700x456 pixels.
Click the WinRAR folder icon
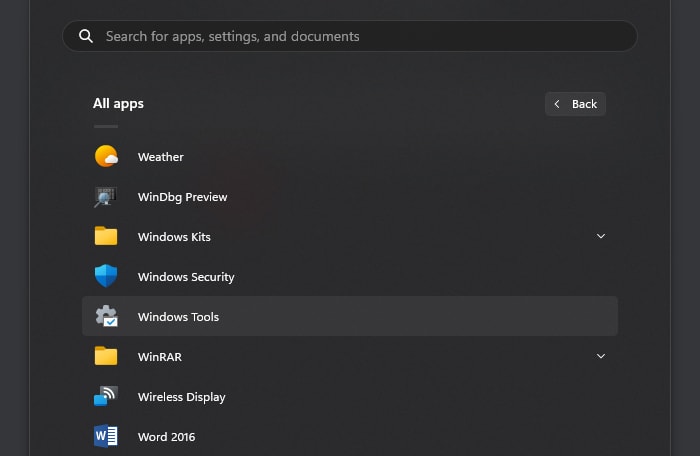coord(106,356)
